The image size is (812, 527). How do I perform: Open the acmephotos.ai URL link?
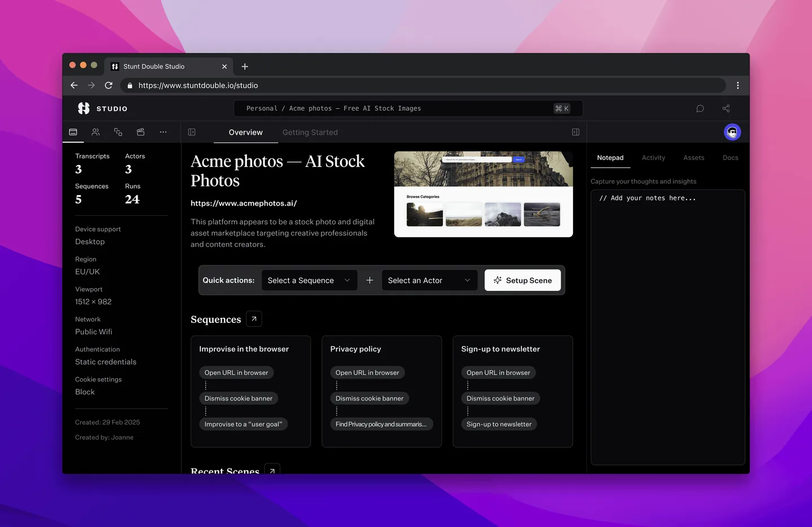click(244, 203)
